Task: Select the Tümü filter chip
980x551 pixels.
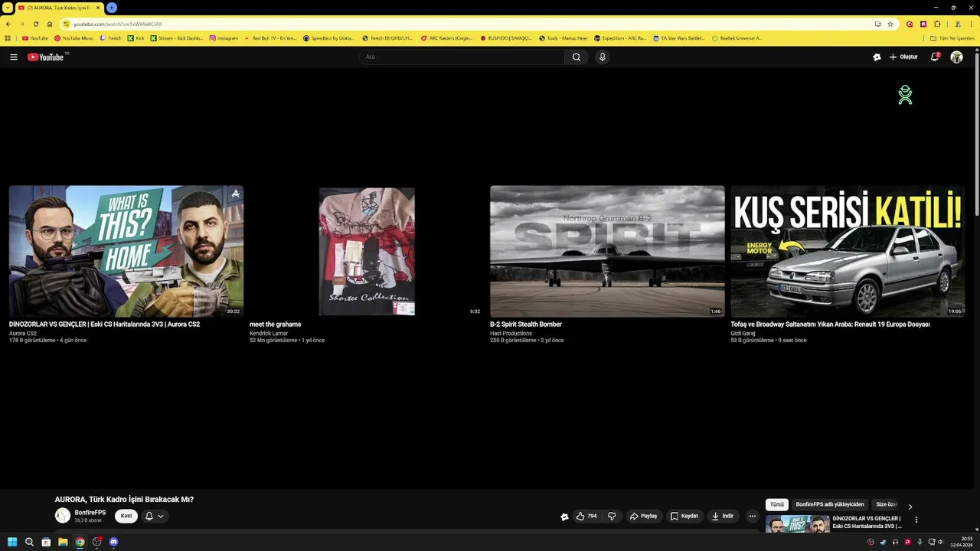Action: click(777, 504)
